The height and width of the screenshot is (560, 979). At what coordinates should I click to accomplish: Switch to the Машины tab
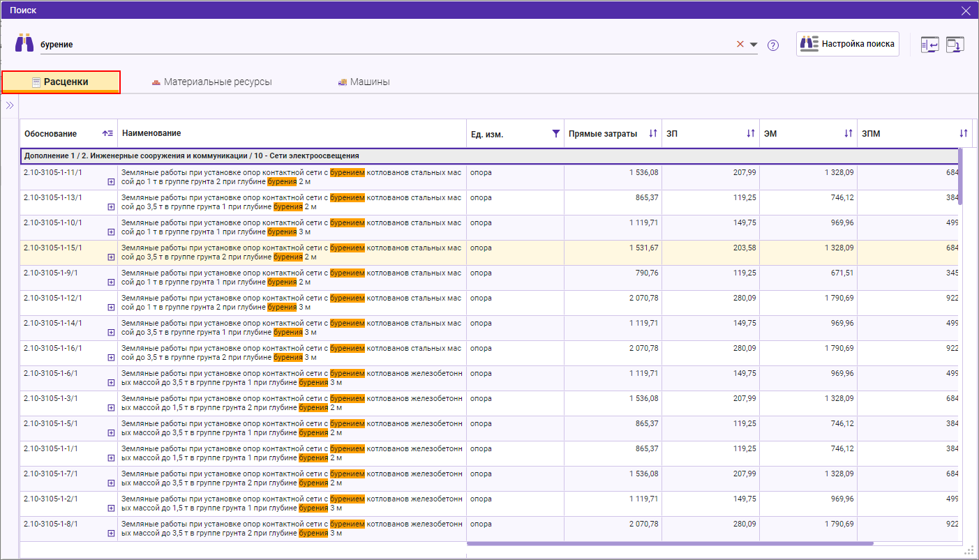(364, 82)
